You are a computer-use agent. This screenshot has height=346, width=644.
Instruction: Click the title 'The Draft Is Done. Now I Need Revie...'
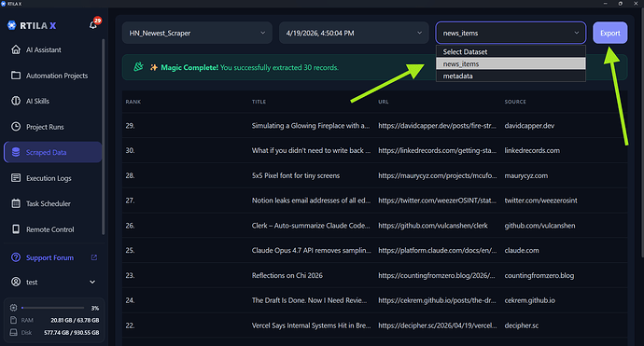(309, 300)
